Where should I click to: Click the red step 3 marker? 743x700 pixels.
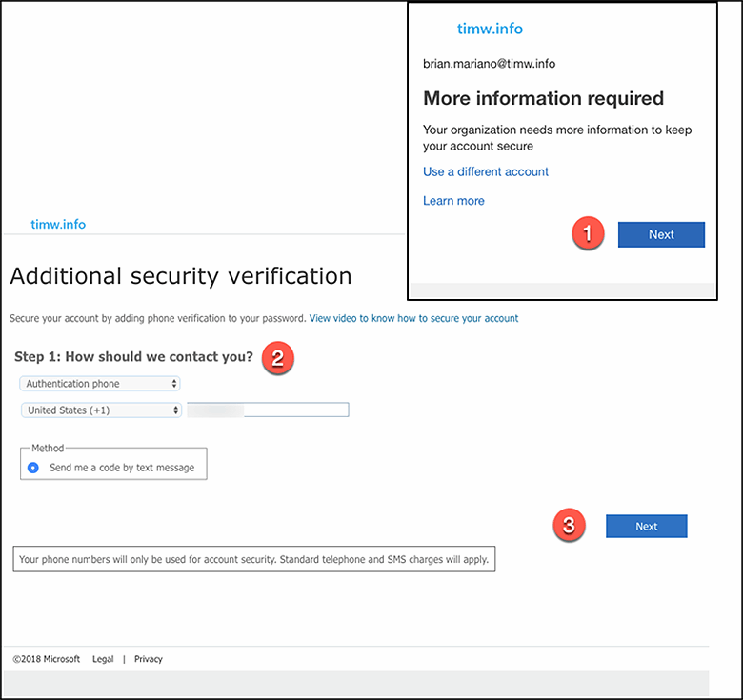[569, 526]
